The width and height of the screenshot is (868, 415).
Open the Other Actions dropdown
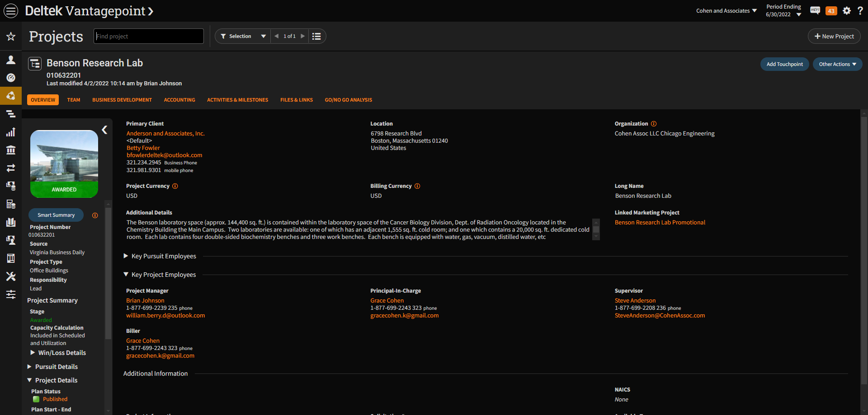[x=837, y=64]
